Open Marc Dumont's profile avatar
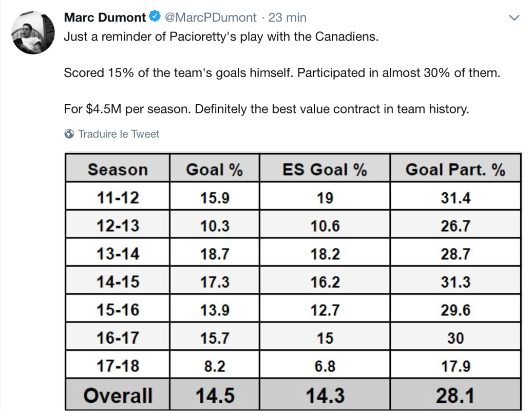532x411 pixels. [x=33, y=32]
